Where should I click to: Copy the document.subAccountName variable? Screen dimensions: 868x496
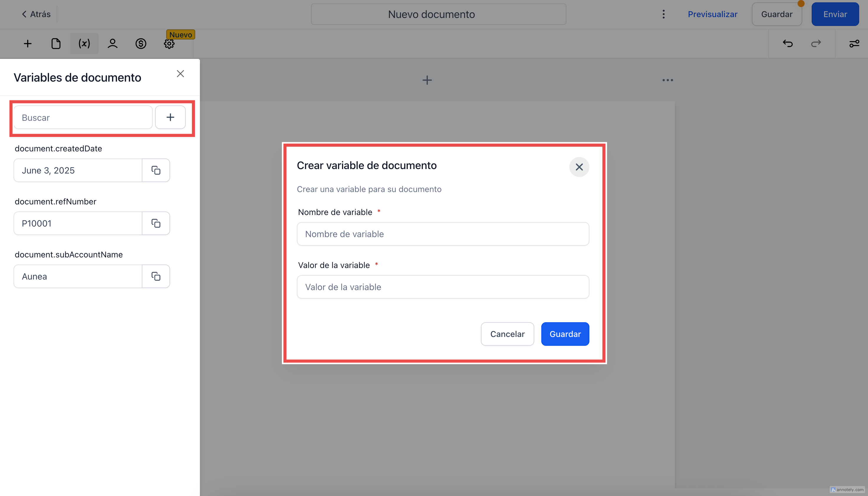point(156,276)
